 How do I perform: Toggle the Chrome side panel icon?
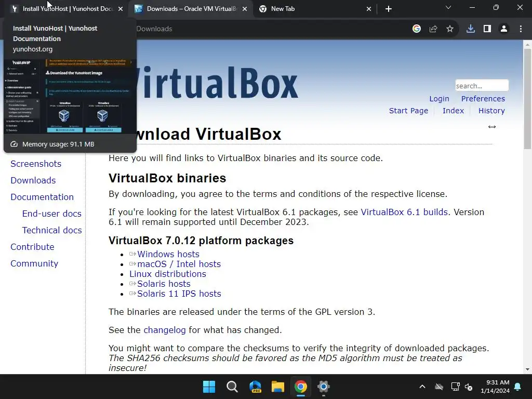click(487, 29)
